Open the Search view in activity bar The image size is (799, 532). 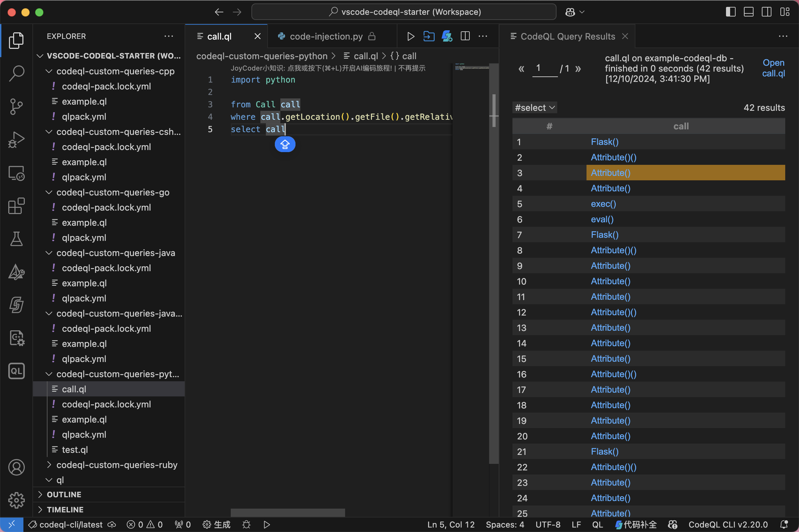coord(16,73)
